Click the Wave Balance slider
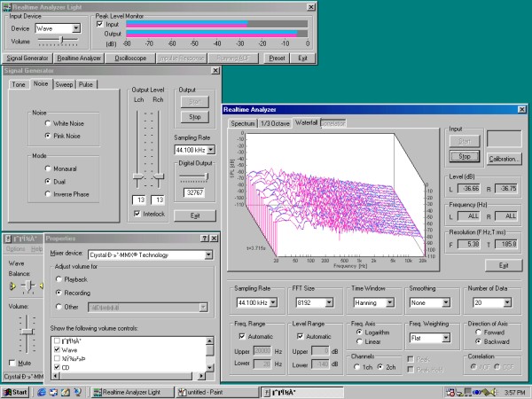This screenshot has height=399, width=532. [x=27, y=286]
